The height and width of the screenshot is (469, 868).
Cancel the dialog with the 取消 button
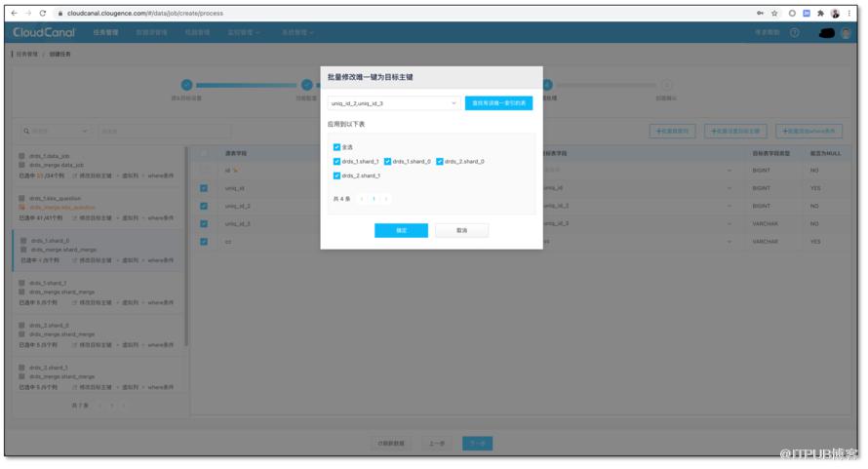tap(461, 230)
